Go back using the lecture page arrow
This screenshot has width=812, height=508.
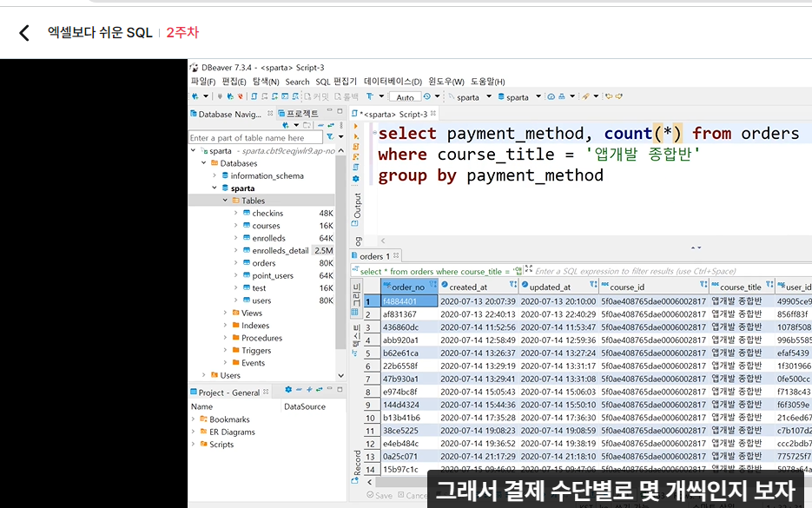(23, 33)
